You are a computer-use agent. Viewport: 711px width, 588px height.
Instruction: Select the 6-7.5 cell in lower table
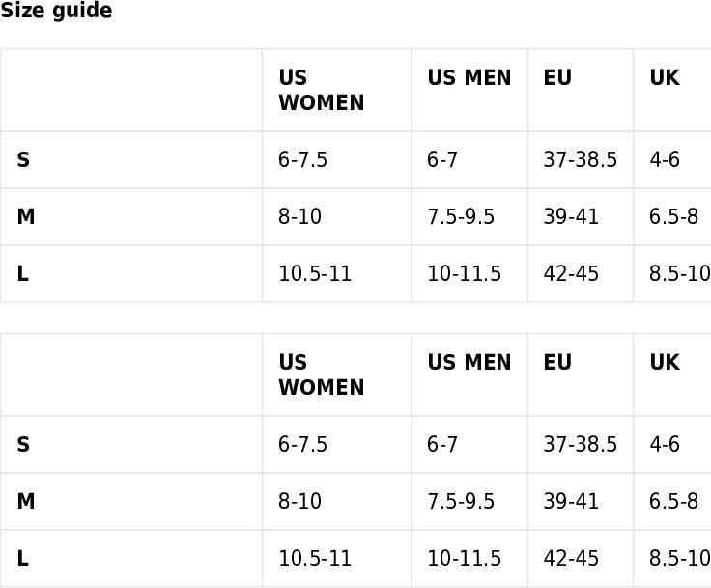[302, 445]
